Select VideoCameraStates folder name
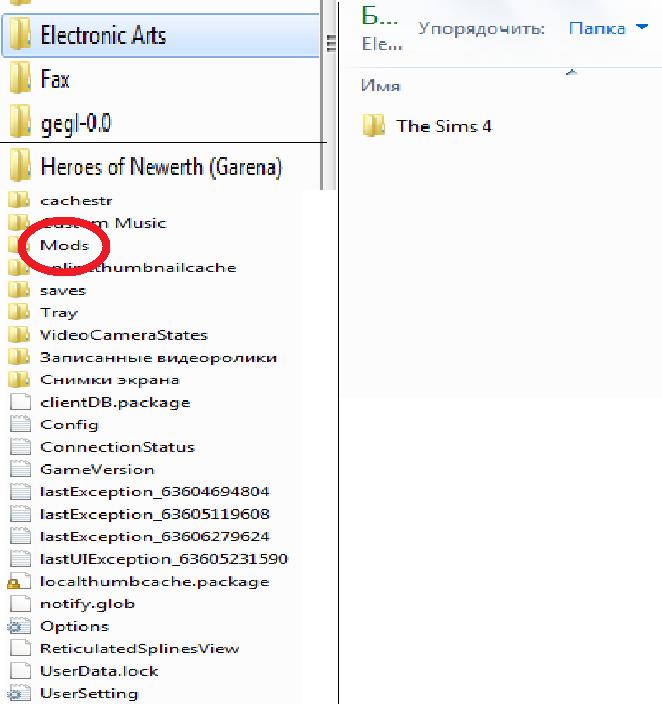Viewport: 662px width, 704px height. 124,335
